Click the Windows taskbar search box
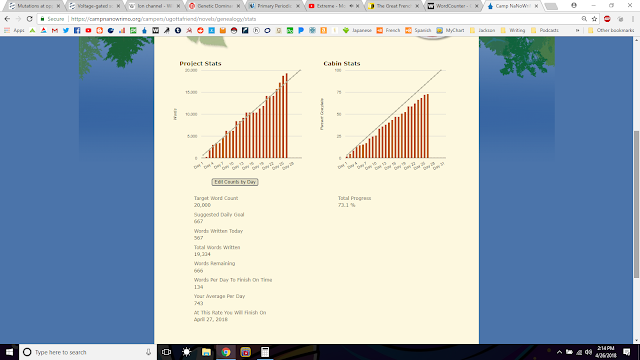Image resolution: width=640 pixels, height=360 pixels. coord(88,352)
